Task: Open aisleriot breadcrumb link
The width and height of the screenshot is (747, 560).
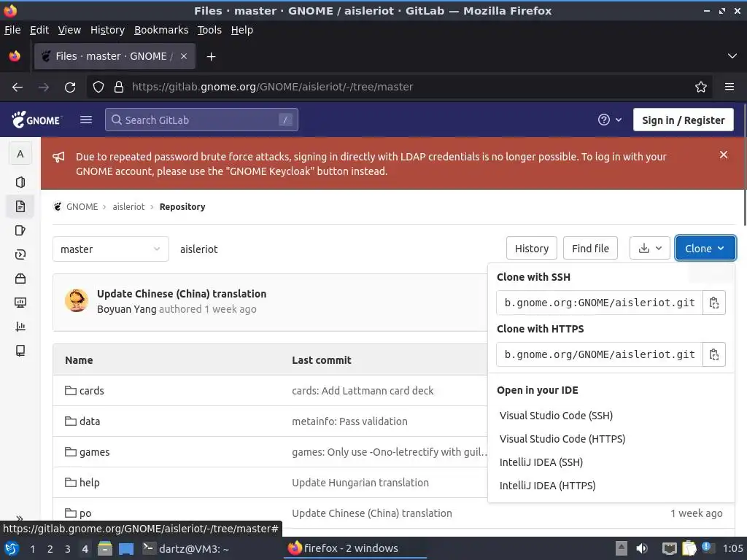Action: click(128, 206)
